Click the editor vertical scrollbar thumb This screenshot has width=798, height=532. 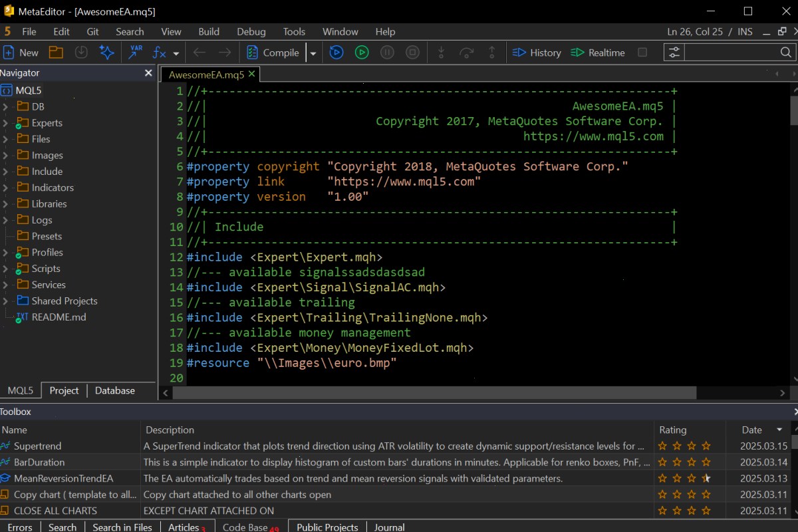[x=793, y=110]
